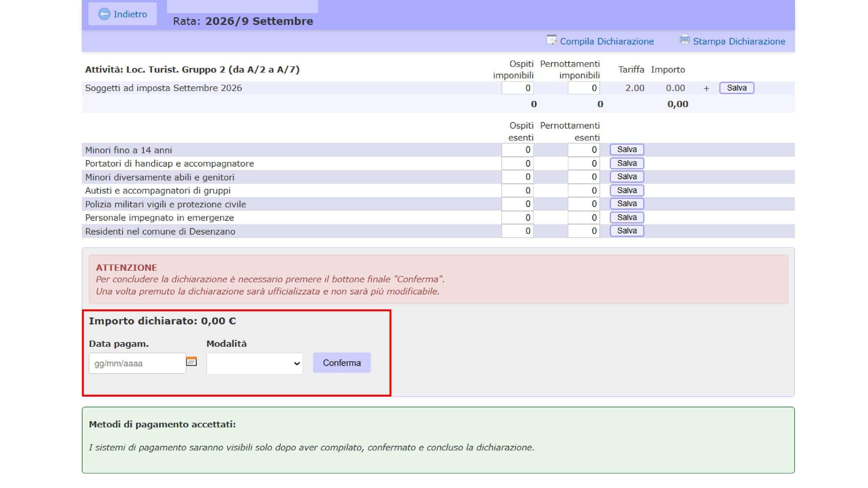Screen dimensions: 868x488
Task: Click Pernottamenti esenti field for Residenti nel comune
Action: click(584, 231)
